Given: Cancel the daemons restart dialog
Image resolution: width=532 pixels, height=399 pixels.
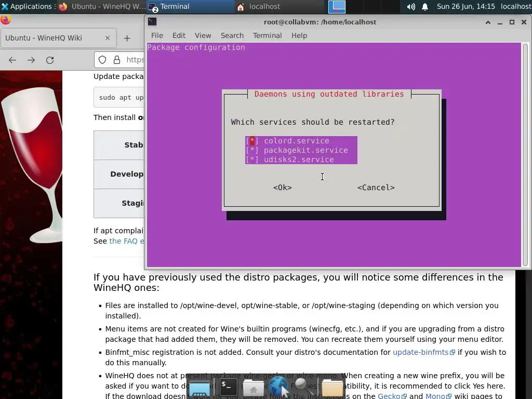Looking at the screenshot, I should coord(376,188).
